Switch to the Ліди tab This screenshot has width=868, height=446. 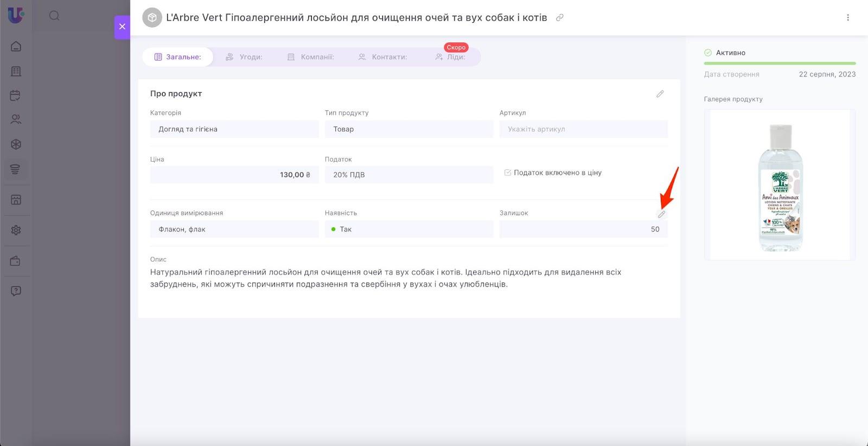click(x=450, y=57)
